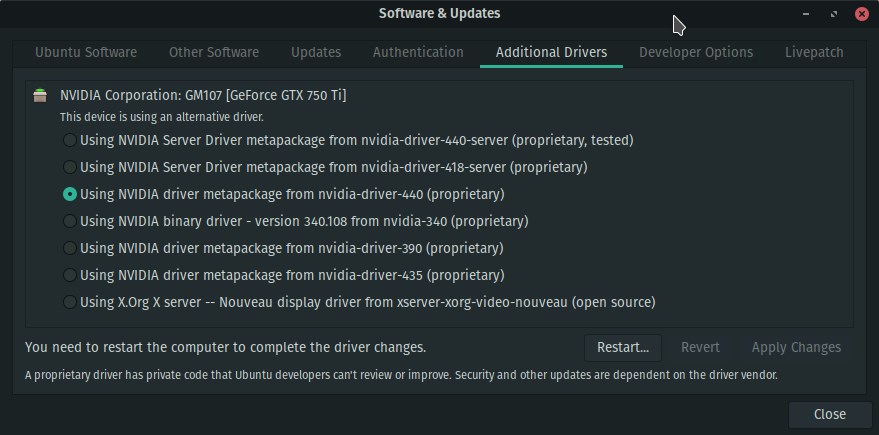This screenshot has height=435, width=879.
Task: Click the Close button at bottom
Action: (x=830, y=414)
